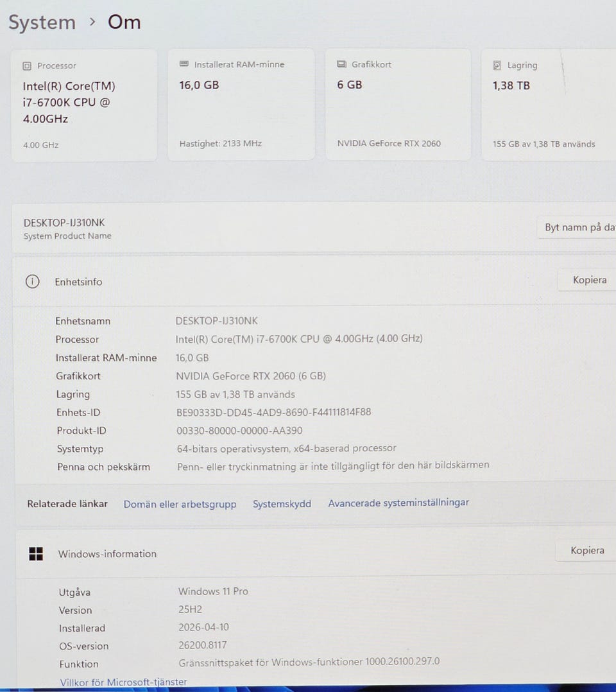Screen dimensions: 616x692
Task: Open Domän eller arbetsgrupp link
Action: point(180,504)
